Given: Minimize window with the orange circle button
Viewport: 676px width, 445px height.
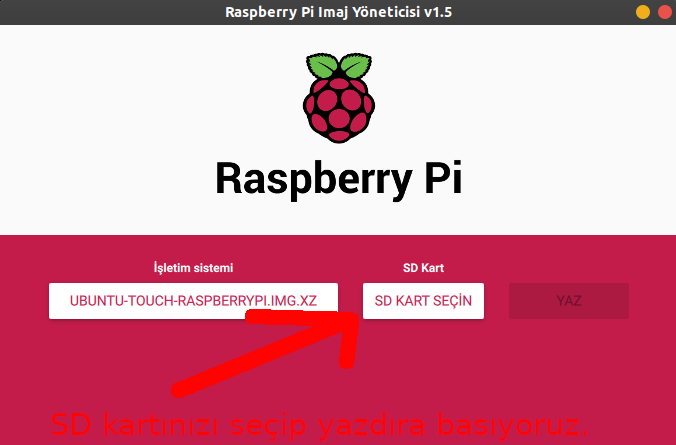Looking at the screenshot, I should [643, 12].
